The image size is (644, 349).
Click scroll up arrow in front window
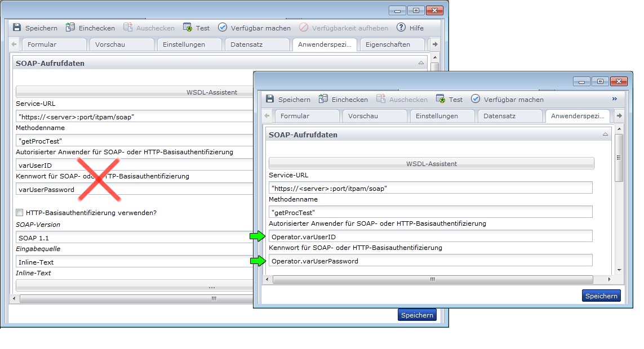tap(619, 129)
